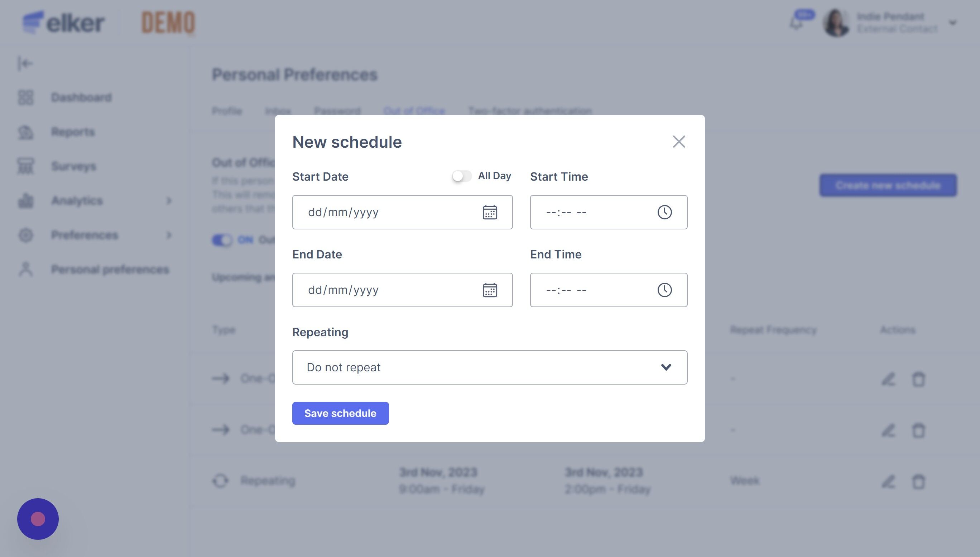Expand the Analytics submenu chevron
This screenshot has height=557, width=980.
169,200
